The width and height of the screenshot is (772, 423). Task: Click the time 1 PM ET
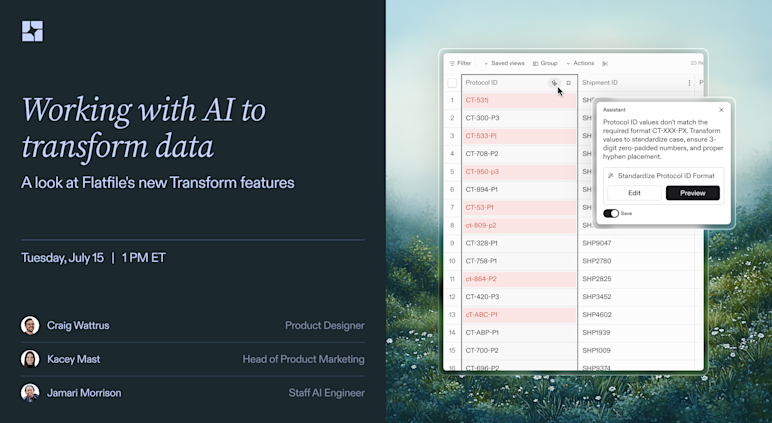point(143,258)
